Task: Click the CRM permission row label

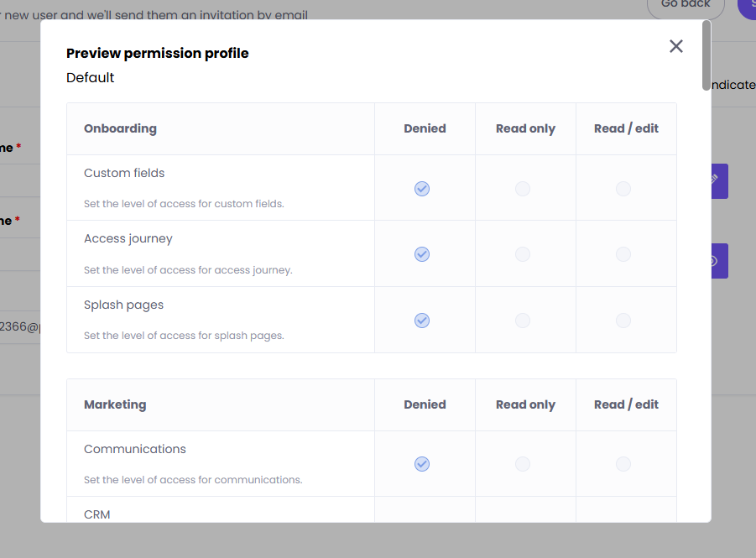Action: click(96, 514)
